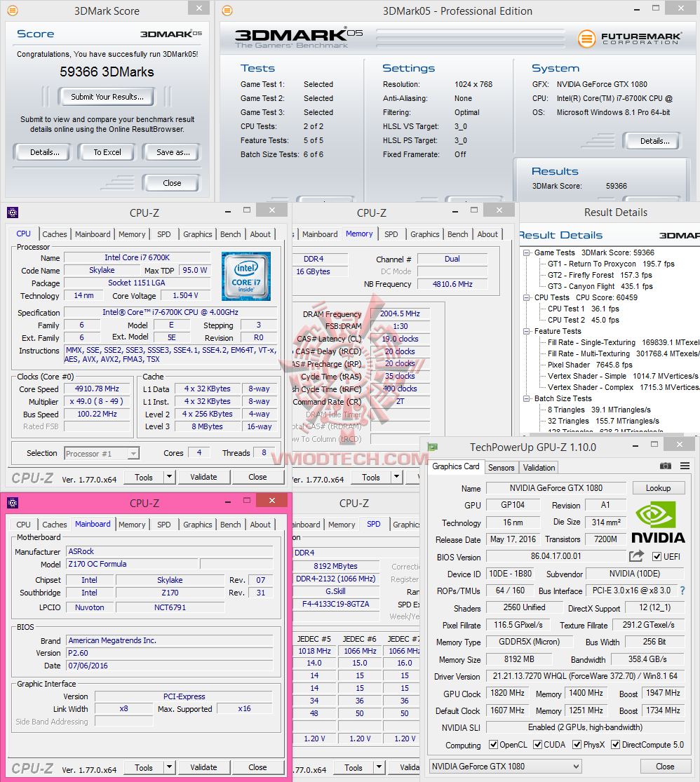Click the CPU-Z purple chip icon on CPU window
Viewport: 700px width, 782px height.
(x=13, y=213)
